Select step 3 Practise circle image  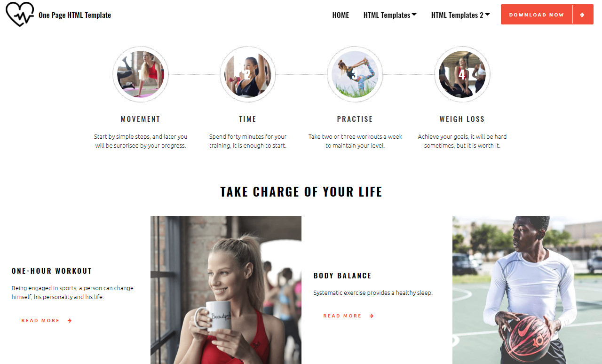pos(355,74)
